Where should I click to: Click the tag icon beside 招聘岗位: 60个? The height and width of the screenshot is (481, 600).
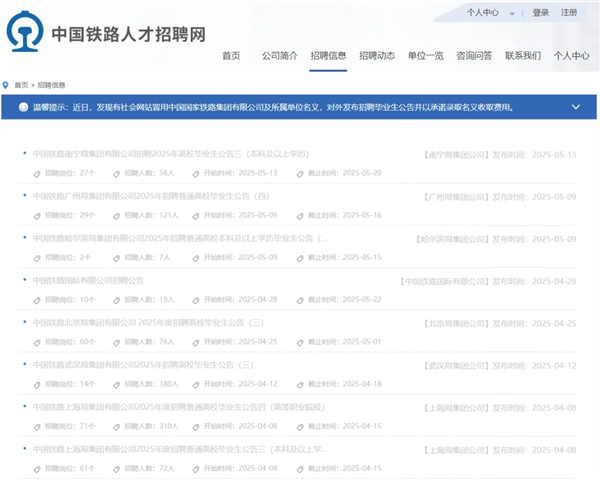[x=37, y=342]
